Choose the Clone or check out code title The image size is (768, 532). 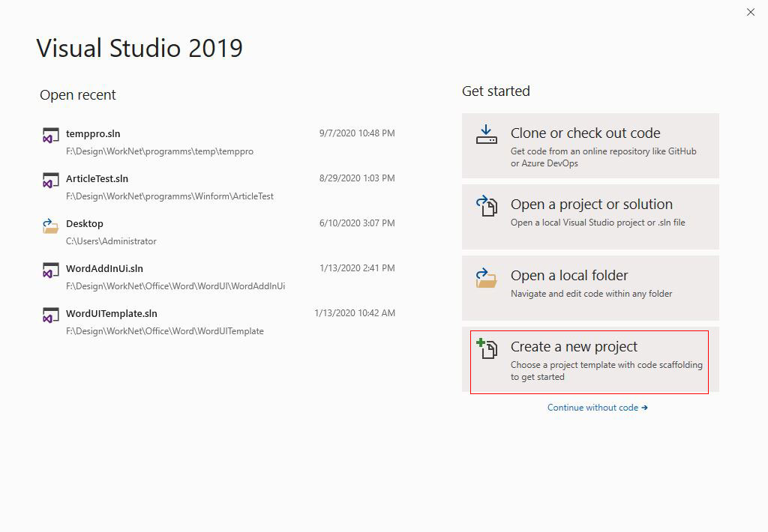585,133
